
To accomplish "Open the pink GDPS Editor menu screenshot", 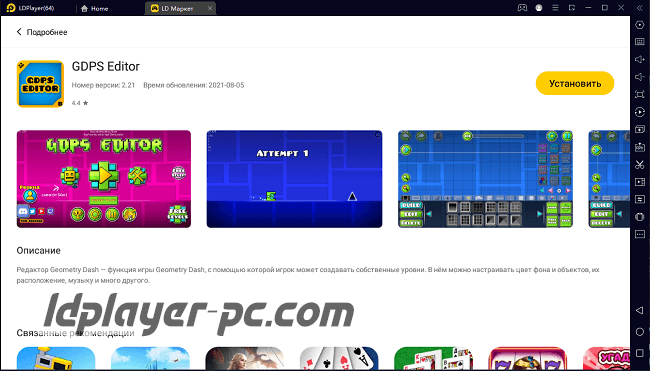I will pyautogui.click(x=104, y=179).
